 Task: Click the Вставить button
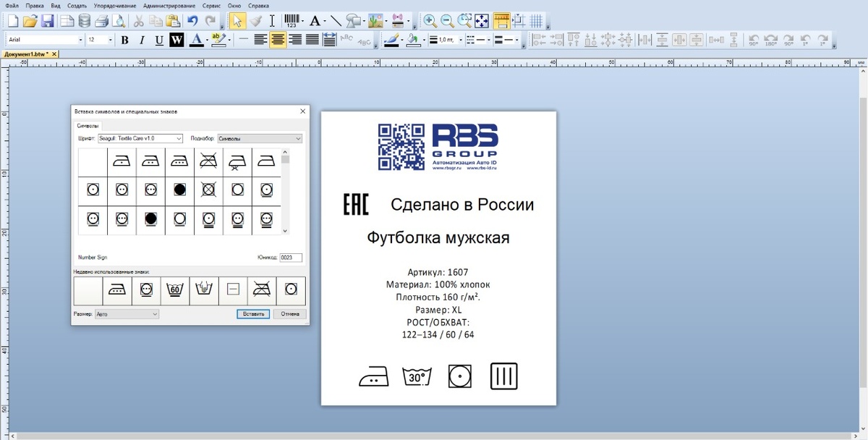point(253,314)
